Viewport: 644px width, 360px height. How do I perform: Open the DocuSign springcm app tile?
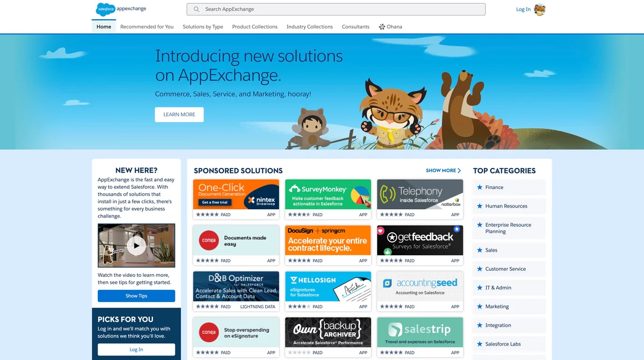click(328, 240)
